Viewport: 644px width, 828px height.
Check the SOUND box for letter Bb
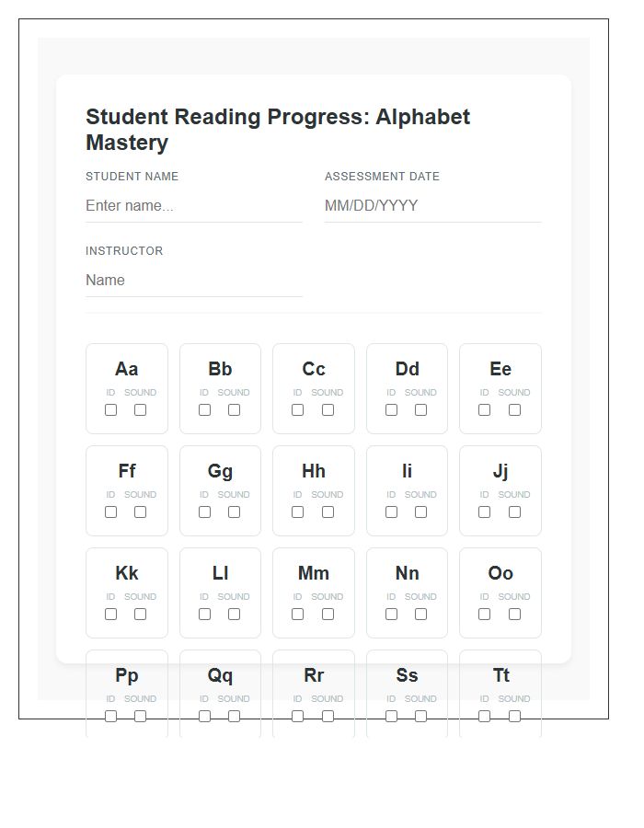(234, 410)
